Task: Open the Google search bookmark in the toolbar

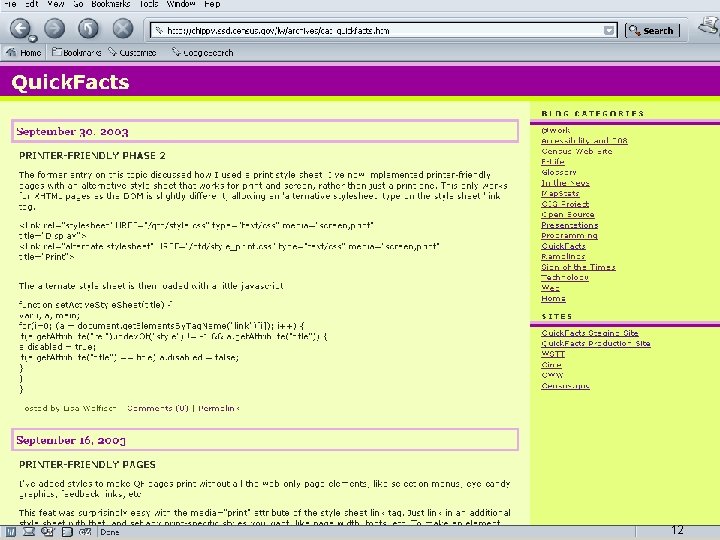Action: 202,53
